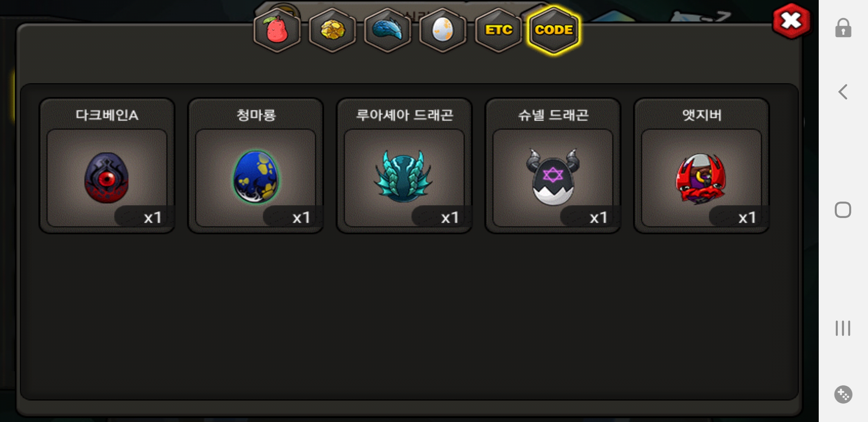The height and width of the screenshot is (422, 868).
Task: Select the CODE tab
Action: coord(554,30)
